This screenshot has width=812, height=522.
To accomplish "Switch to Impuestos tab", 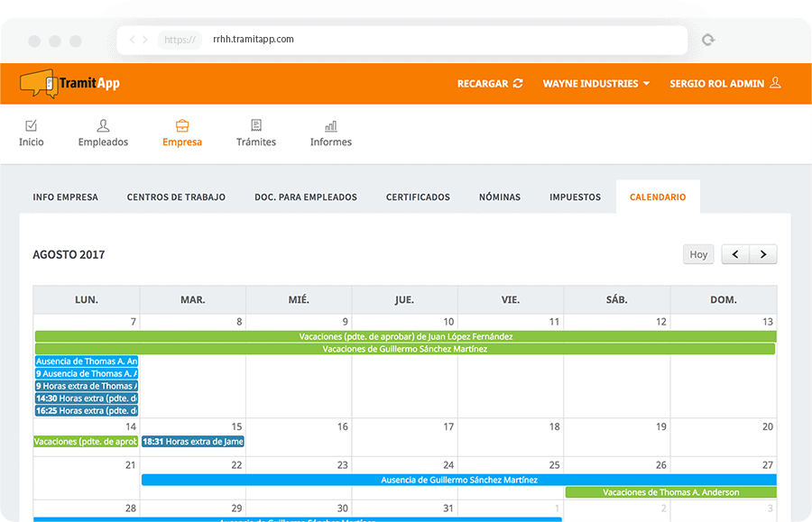I will point(575,197).
